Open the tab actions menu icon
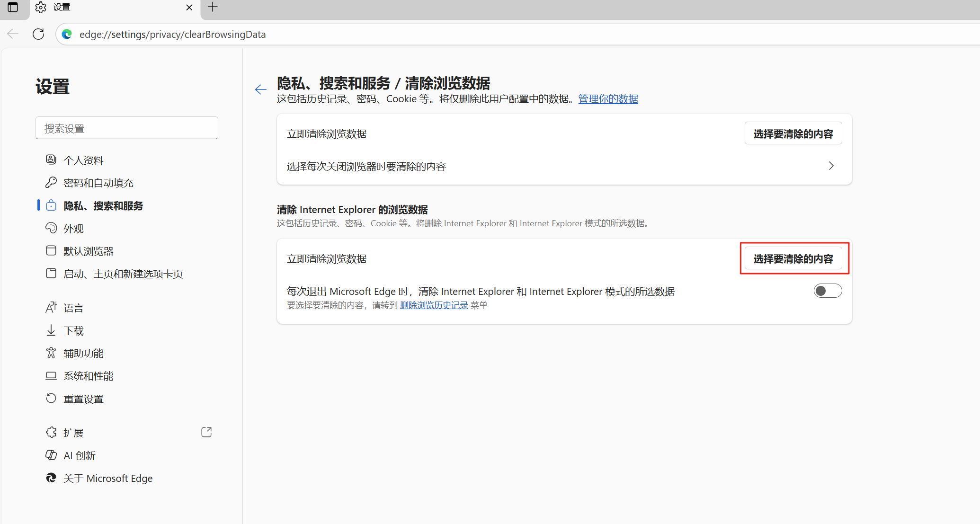The image size is (980, 524). [13, 7]
